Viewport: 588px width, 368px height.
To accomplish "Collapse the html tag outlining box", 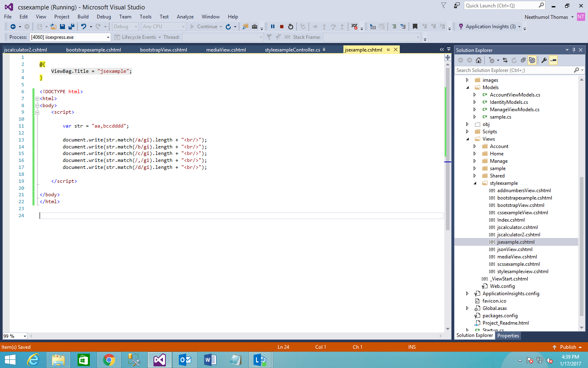I will coord(37,99).
